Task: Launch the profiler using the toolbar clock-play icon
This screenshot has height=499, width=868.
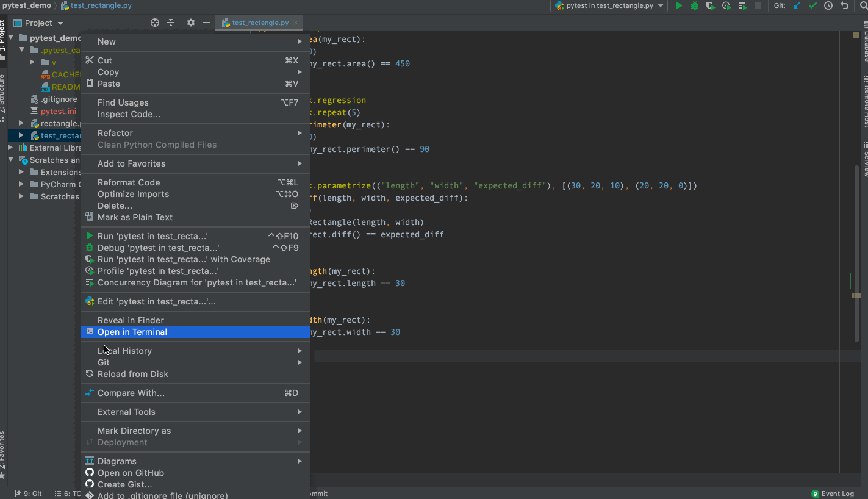Action: pyautogui.click(x=726, y=5)
